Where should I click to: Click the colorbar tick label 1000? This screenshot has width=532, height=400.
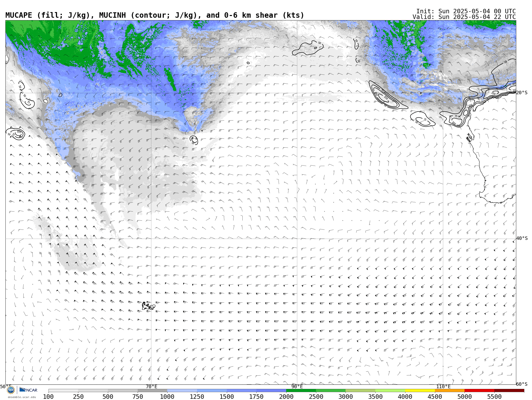167,397
